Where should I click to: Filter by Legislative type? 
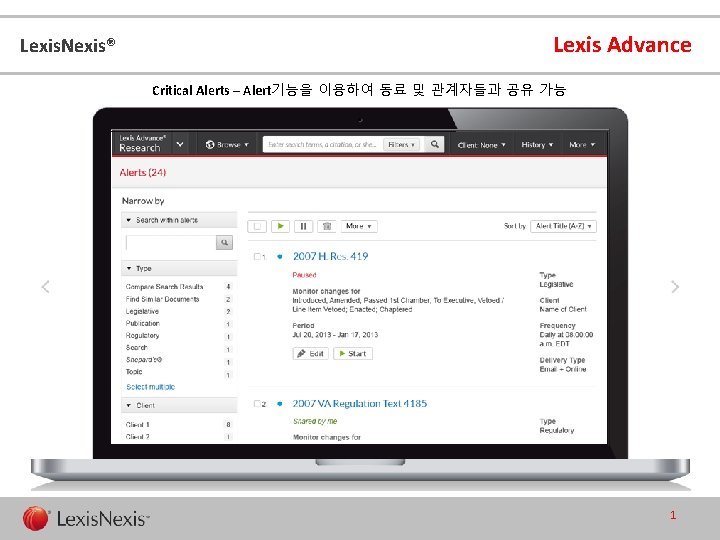coord(142,311)
